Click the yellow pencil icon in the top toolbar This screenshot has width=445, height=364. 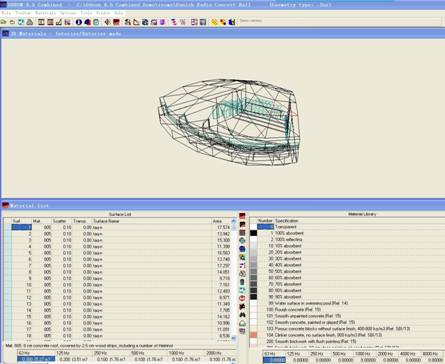(214, 22)
